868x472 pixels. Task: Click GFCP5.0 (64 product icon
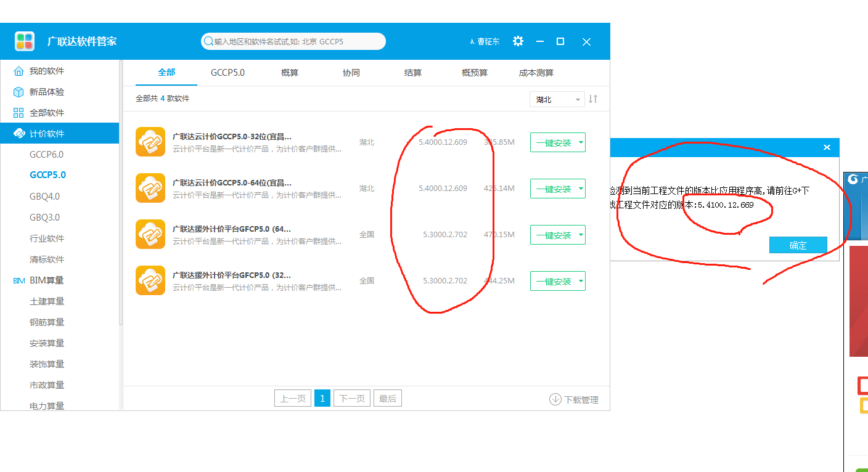(150, 234)
